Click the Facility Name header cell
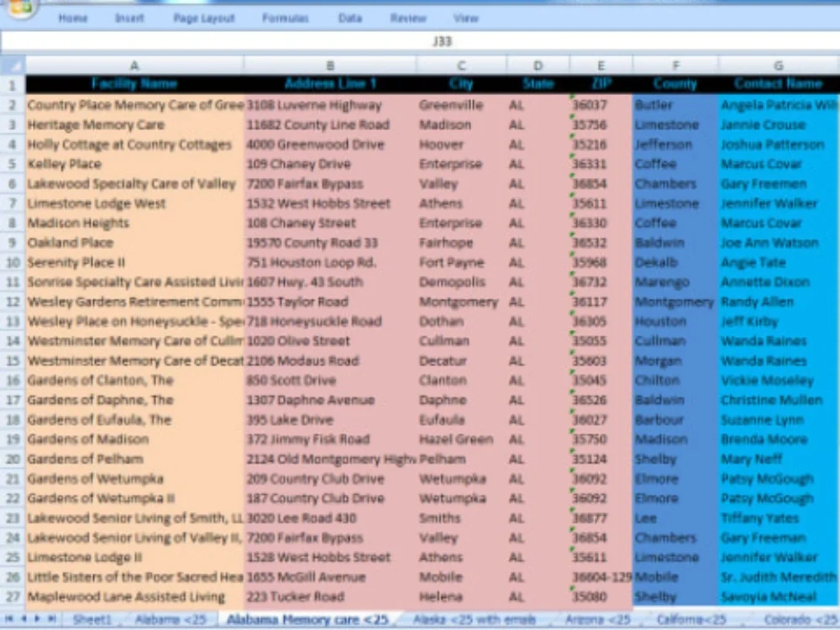Viewport: 840px width, 630px height. (x=134, y=83)
